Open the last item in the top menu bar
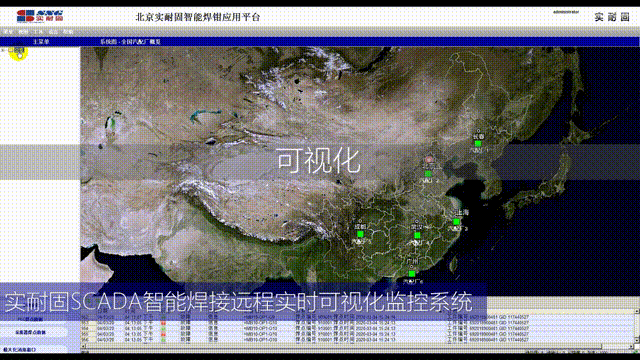 tap(68, 31)
